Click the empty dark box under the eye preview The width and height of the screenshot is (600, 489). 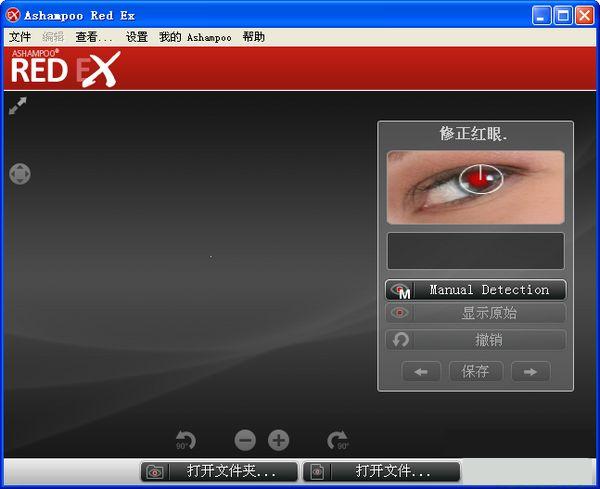476,251
